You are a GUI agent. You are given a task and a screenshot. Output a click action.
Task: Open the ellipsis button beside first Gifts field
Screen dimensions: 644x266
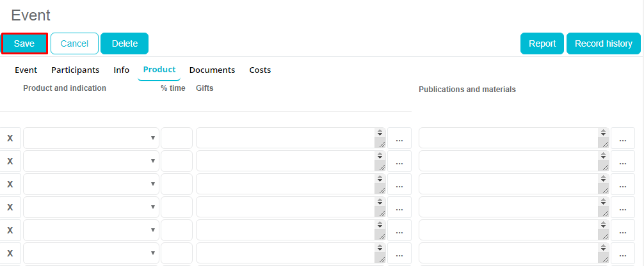point(399,139)
